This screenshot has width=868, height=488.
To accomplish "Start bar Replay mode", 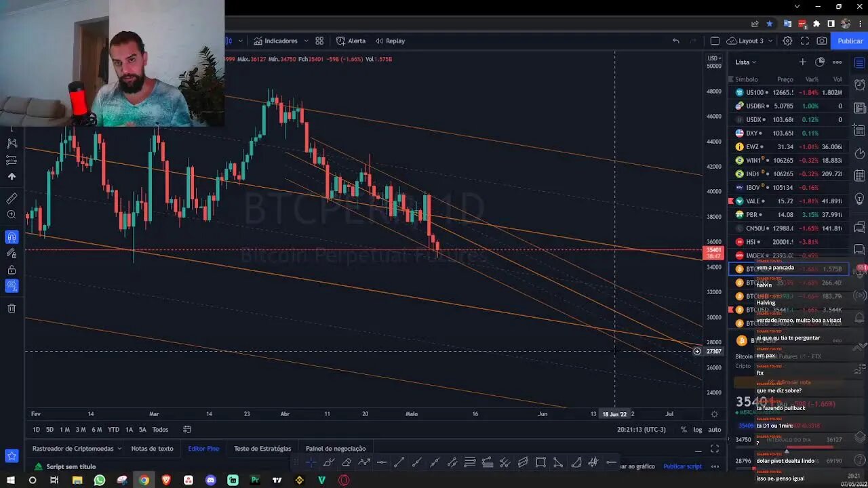I will click(x=390, y=41).
